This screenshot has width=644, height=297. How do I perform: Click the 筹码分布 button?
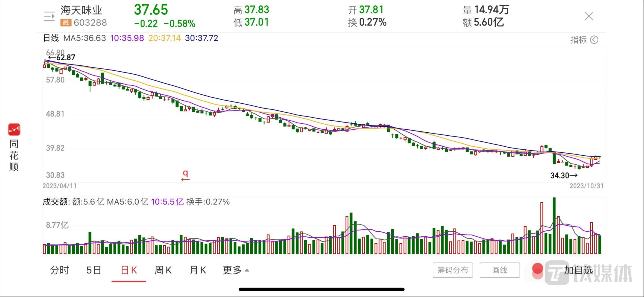[x=453, y=270]
